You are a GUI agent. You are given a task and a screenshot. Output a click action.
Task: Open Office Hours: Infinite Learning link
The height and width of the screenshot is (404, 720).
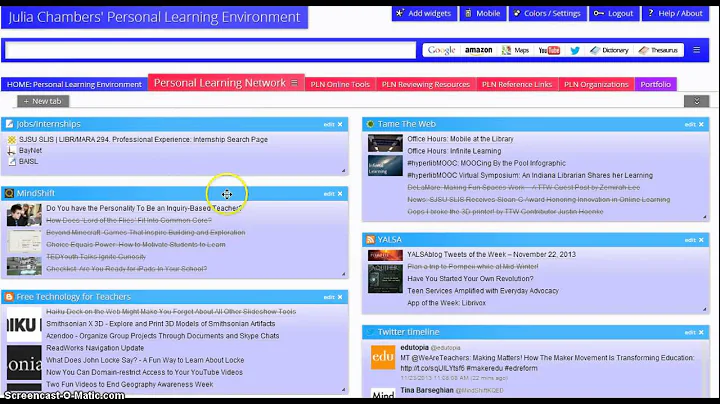tap(454, 151)
